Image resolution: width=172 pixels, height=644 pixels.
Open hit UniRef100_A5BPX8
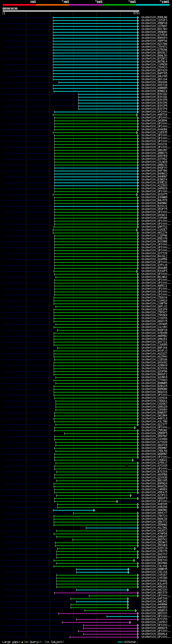click(x=154, y=23)
